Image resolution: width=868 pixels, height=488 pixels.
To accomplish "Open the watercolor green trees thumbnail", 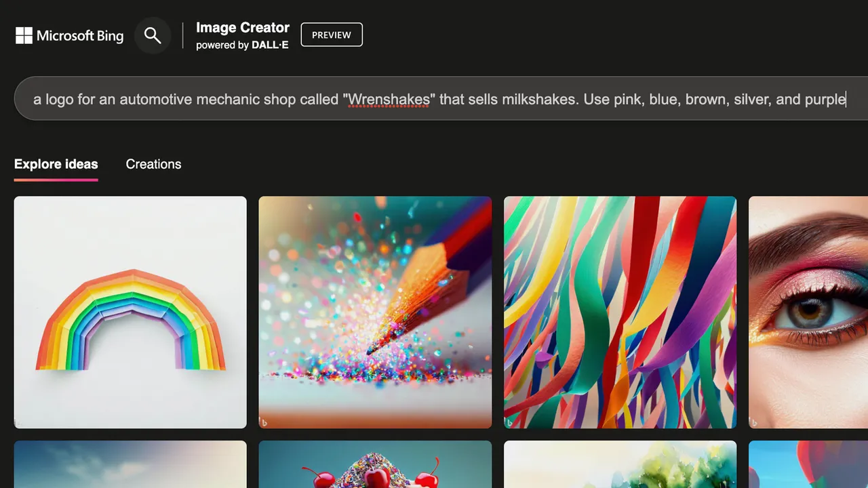I will tap(620, 464).
